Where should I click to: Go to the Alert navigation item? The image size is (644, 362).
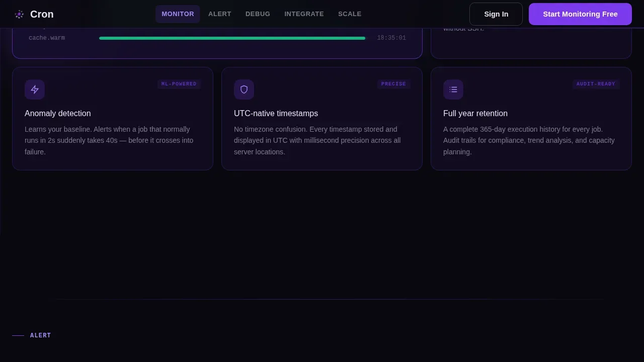click(x=220, y=14)
